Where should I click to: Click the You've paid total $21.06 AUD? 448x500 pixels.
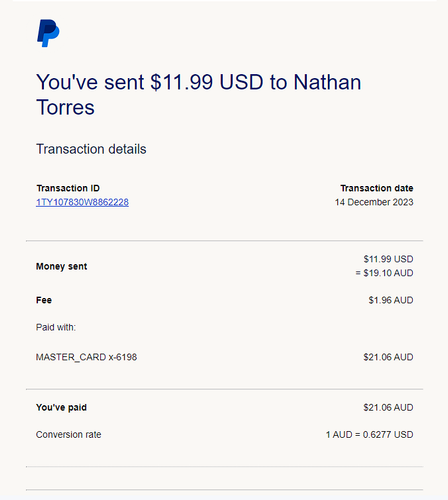[388, 407]
